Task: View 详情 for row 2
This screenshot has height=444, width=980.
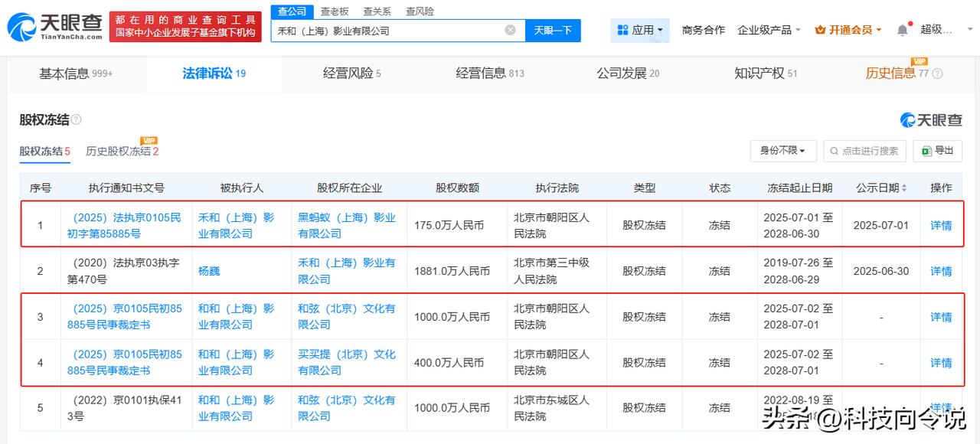Action: [941, 271]
